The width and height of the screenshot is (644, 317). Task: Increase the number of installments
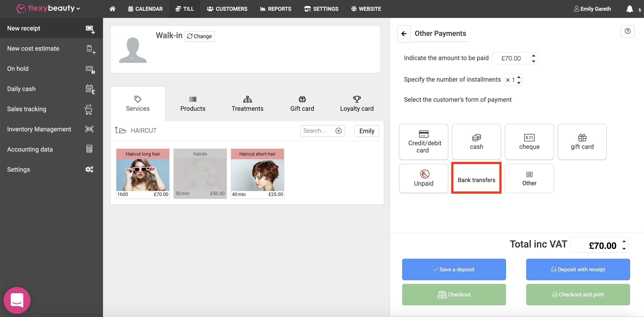[x=519, y=77]
